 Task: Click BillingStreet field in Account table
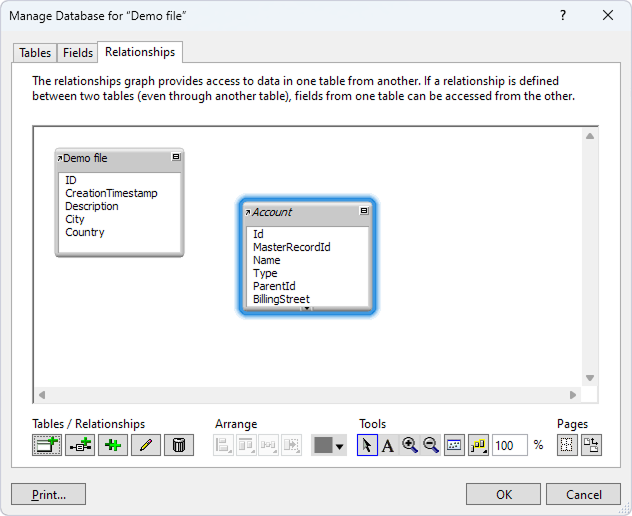(x=281, y=299)
